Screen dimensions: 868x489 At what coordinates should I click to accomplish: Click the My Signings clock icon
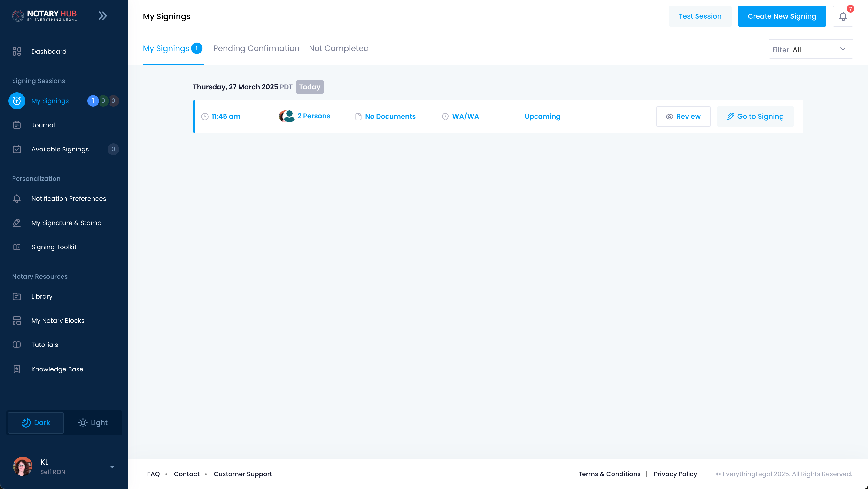point(17,101)
